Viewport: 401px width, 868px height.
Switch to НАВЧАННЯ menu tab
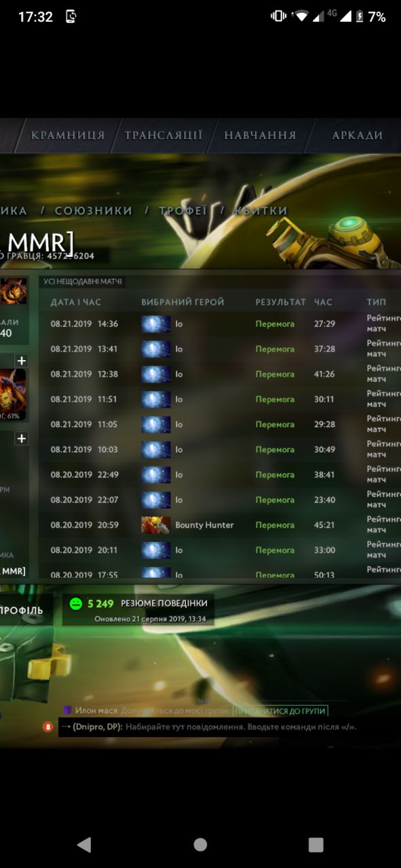point(261,135)
